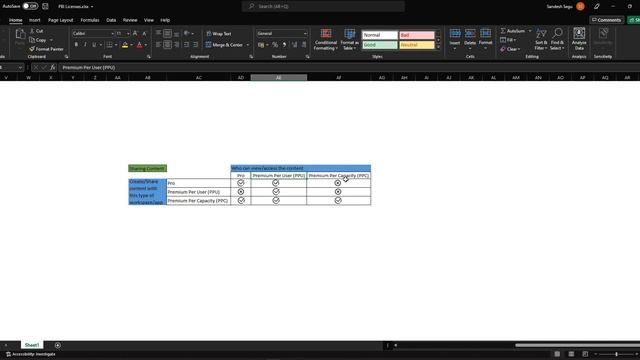Open Find & Select magnifier

(557, 40)
